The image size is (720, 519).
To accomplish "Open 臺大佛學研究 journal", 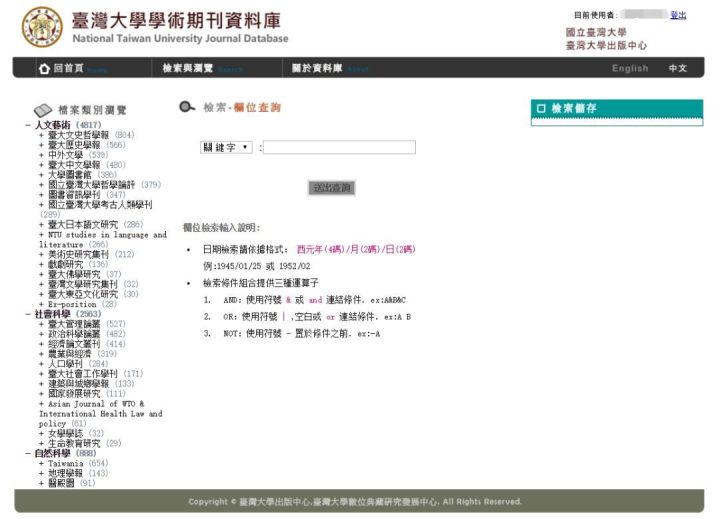I will (x=74, y=274).
